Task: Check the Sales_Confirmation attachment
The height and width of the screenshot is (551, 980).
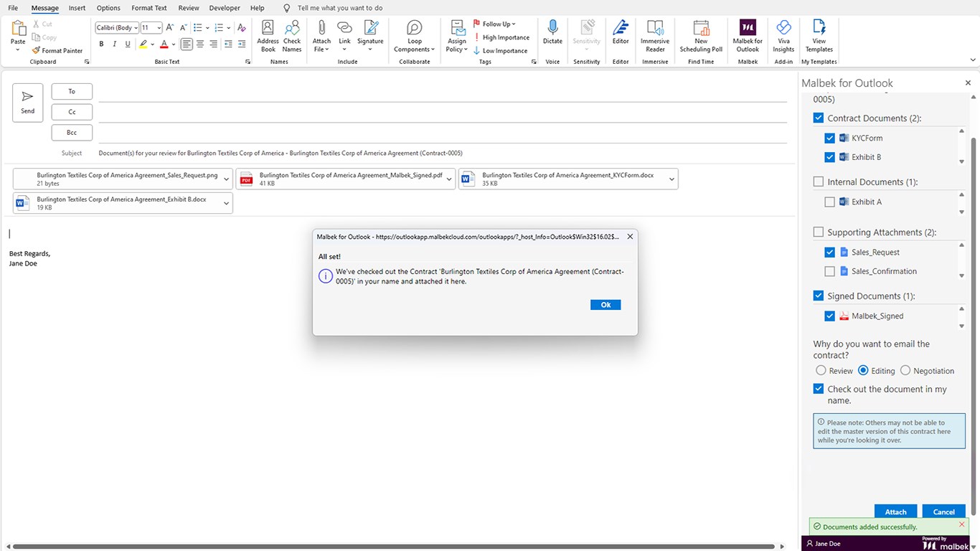Action: coord(829,271)
